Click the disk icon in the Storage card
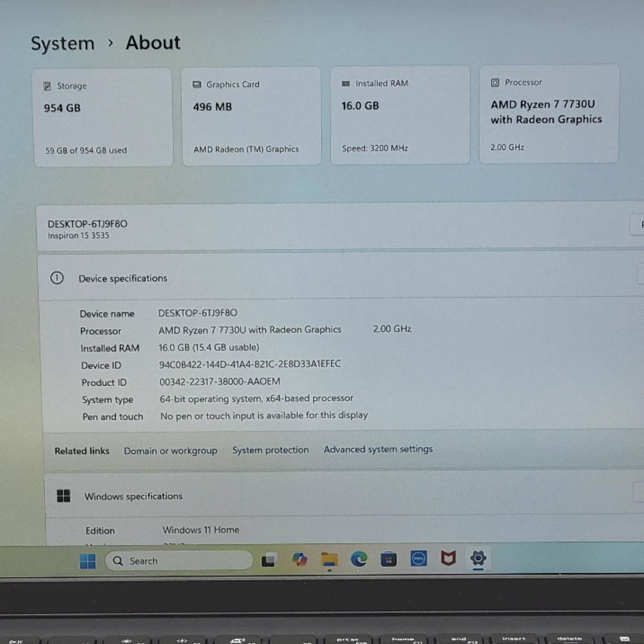This screenshot has width=644, height=644. point(47,86)
